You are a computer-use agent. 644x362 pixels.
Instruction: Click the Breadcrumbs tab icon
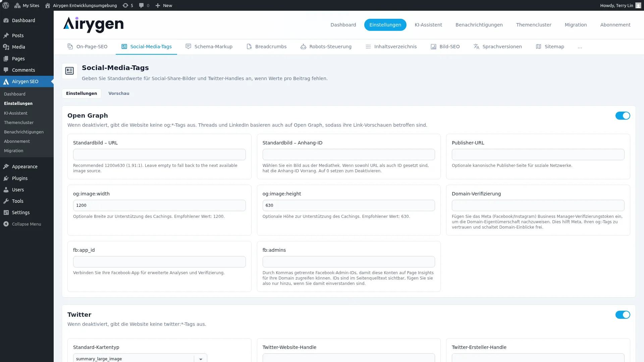tap(249, 47)
